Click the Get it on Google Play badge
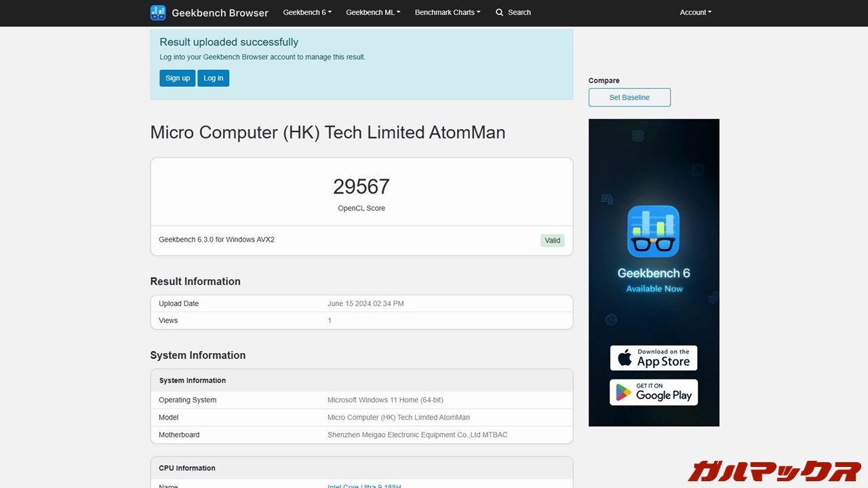Screen dimensions: 868x488 (653, 392)
